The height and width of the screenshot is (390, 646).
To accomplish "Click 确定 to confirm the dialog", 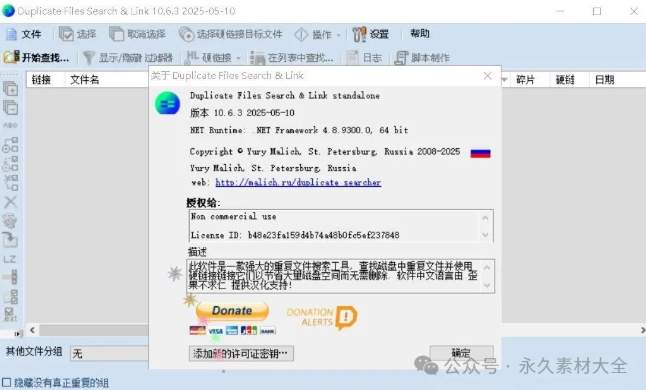I will 461,353.
